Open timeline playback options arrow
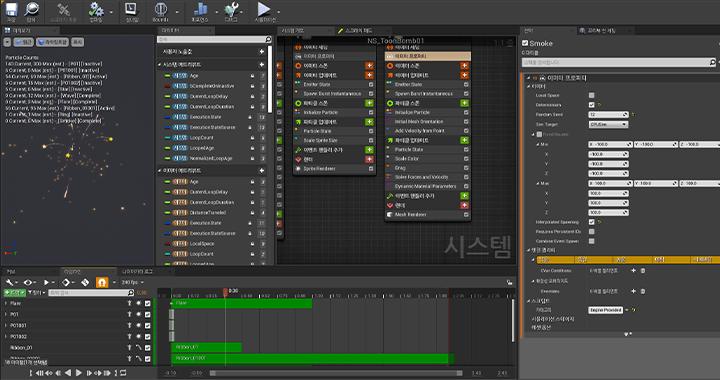The image size is (720, 380). point(52,283)
